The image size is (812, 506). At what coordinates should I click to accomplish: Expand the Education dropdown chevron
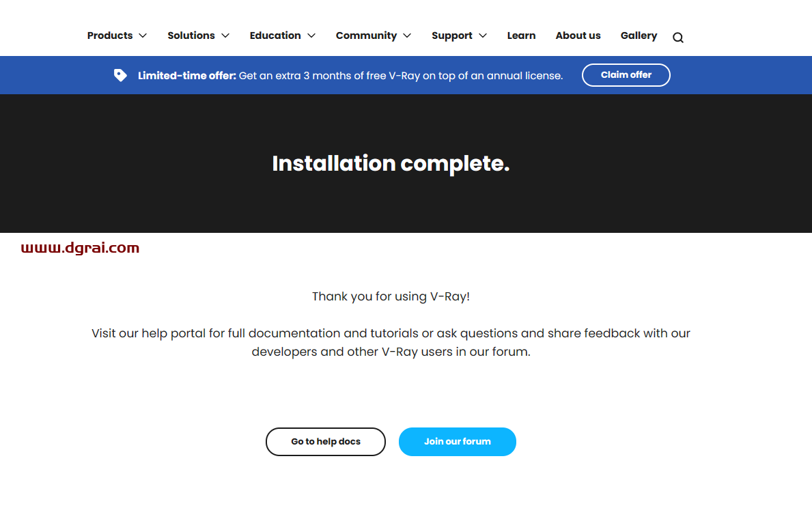click(311, 36)
